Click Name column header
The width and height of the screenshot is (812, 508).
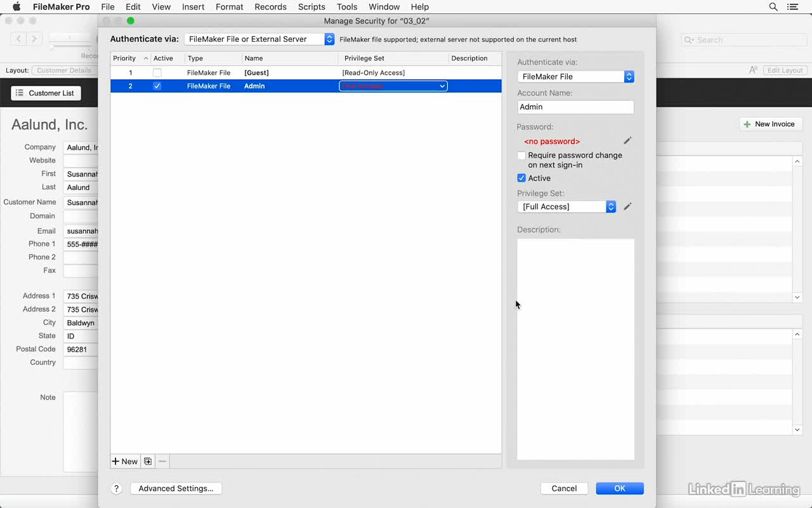point(289,58)
